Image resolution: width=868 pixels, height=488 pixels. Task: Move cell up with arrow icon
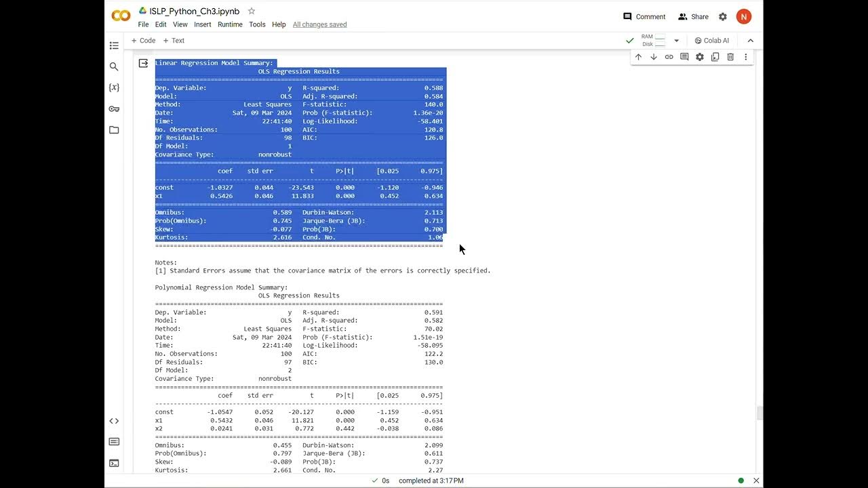638,57
